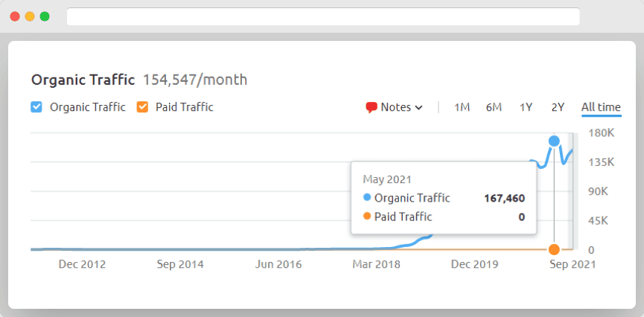Uncheck the Organic Traffic checkbox
Image resolution: width=644 pixels, height=317 pixels.
[x=36, y=107]
